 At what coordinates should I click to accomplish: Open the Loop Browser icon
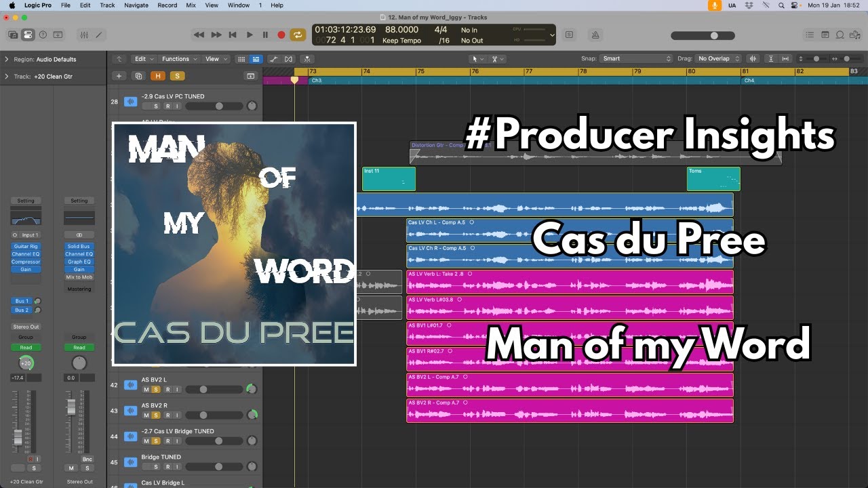click(840, 35)
